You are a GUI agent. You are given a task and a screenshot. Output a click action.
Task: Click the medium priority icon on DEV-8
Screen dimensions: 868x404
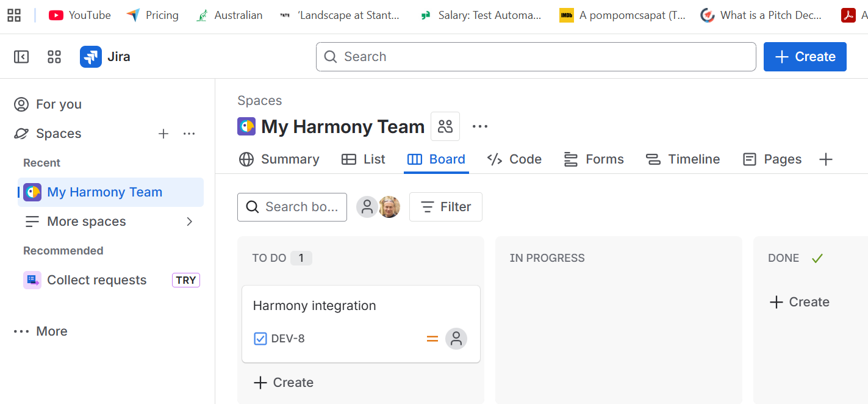point(432,338)
